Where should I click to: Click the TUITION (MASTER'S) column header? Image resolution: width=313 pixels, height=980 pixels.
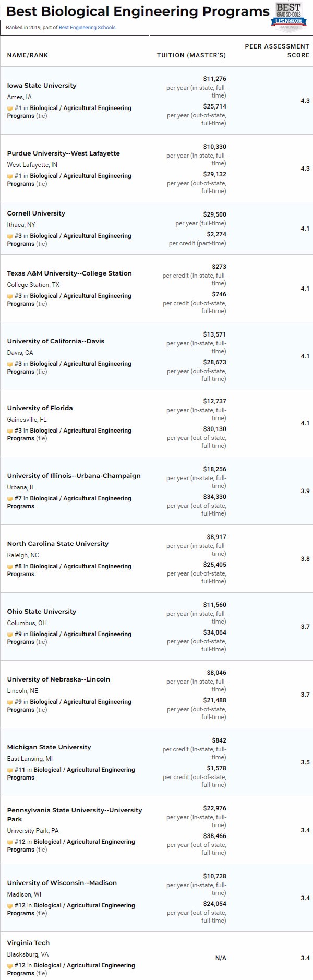(191, 55)
